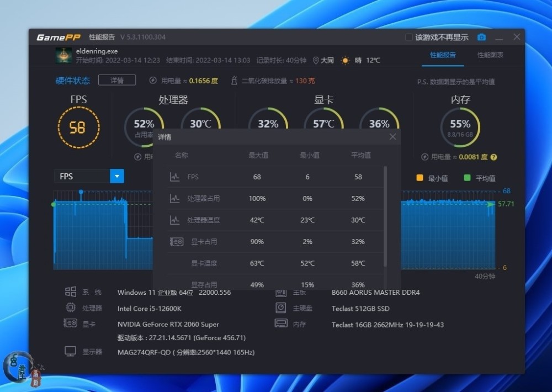Click the 最大值 column header
Viewport: 552px width, 392px height.
258,155
